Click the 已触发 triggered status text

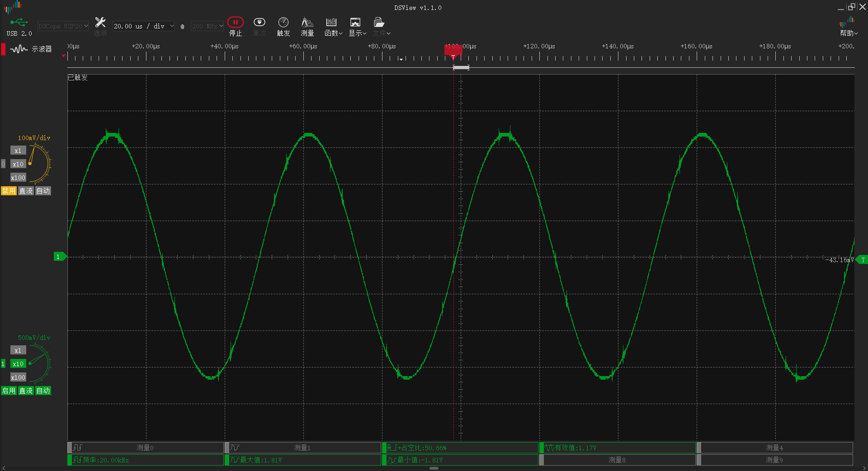(78, 77)
